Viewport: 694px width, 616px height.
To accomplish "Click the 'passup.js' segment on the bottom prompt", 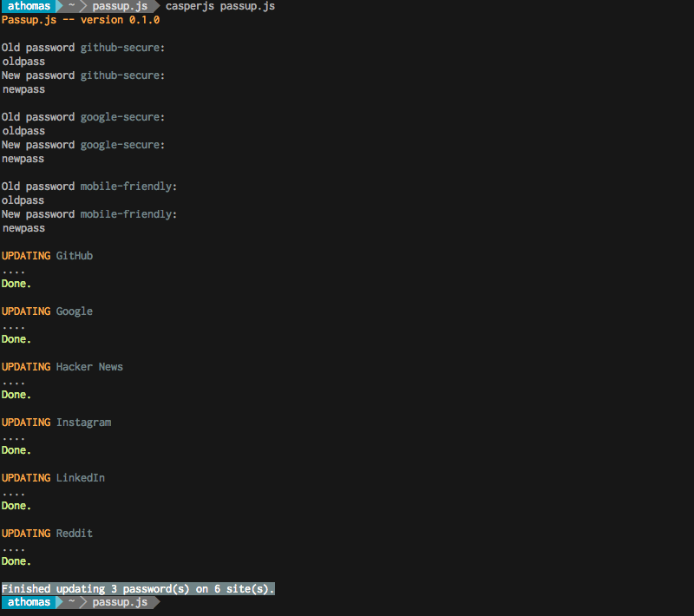I will [x=120, y=602].
